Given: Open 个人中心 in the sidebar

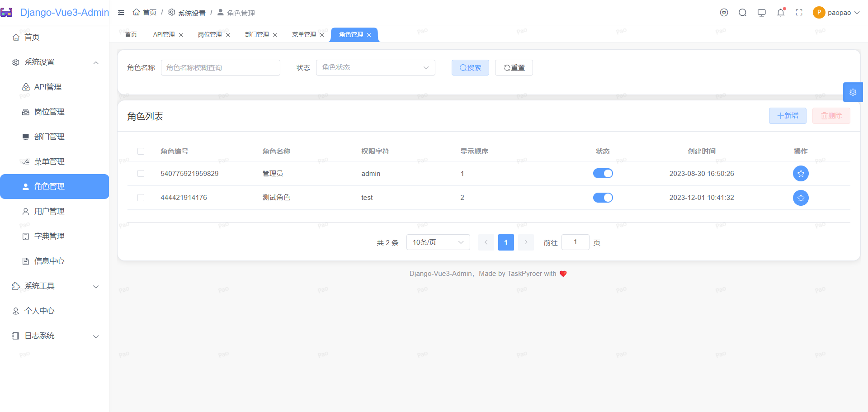Looking at the screenshot, I should 54,311.
